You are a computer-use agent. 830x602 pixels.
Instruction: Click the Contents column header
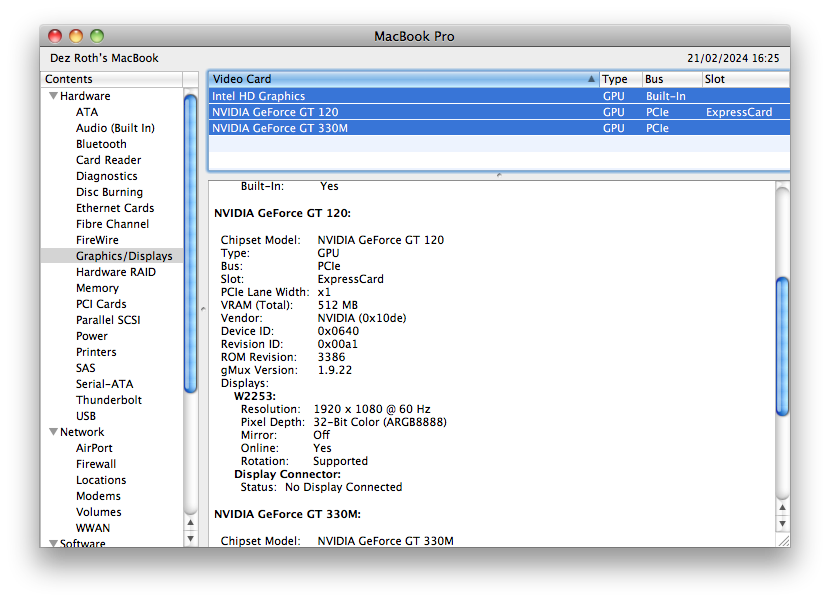[x=112, y=79]
